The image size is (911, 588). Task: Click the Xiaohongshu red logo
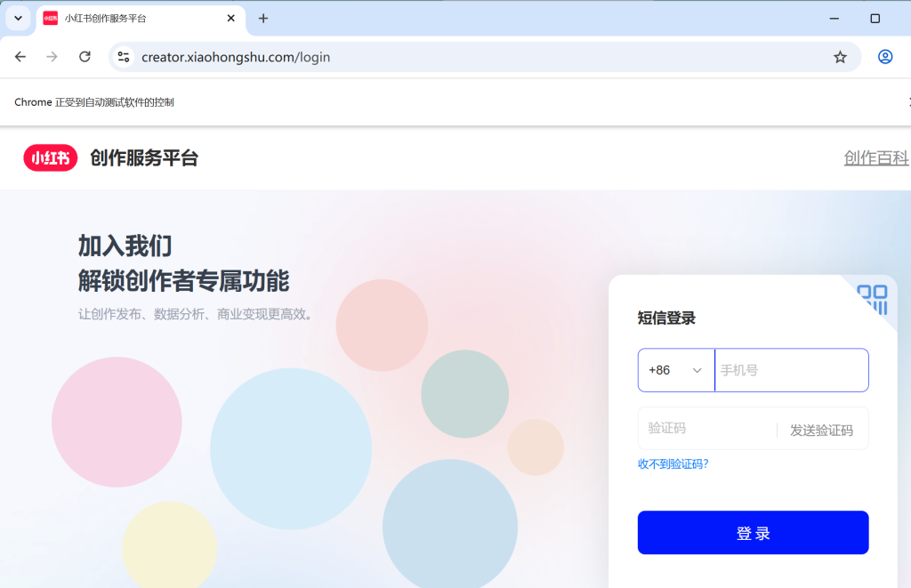click(50, 158)
